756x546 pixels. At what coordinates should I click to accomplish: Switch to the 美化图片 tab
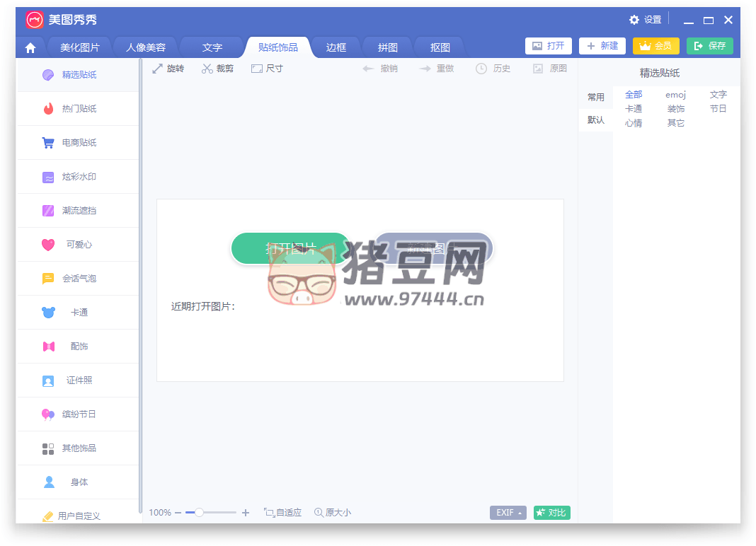pyautogui.click(x=79, y=47)
